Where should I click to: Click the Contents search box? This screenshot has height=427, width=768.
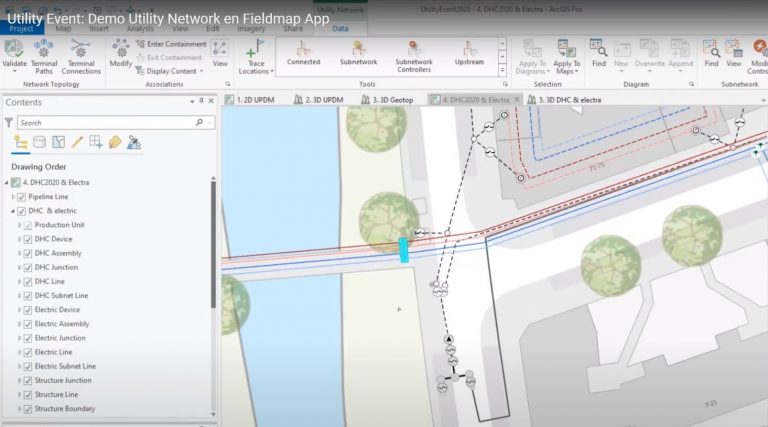pos(108,122)
